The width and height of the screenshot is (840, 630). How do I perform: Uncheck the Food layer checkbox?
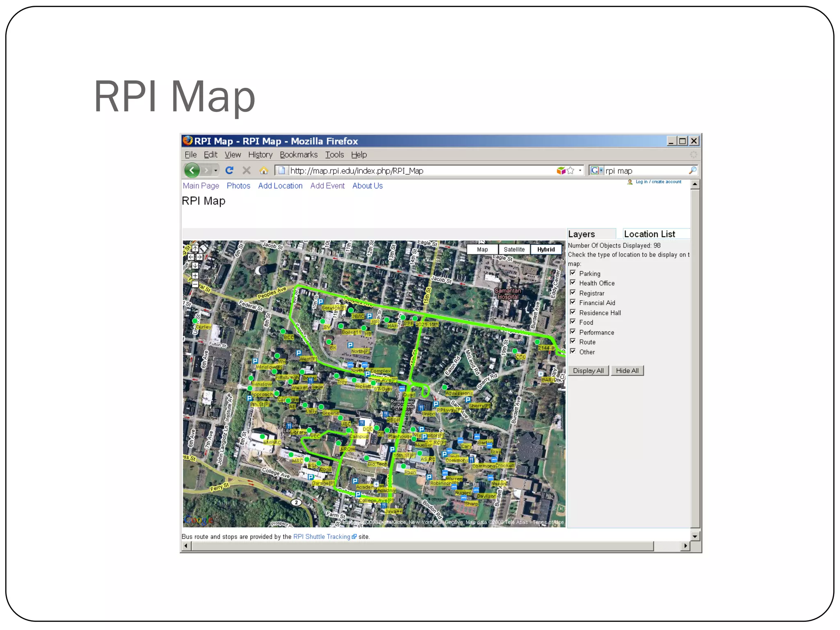573,322
